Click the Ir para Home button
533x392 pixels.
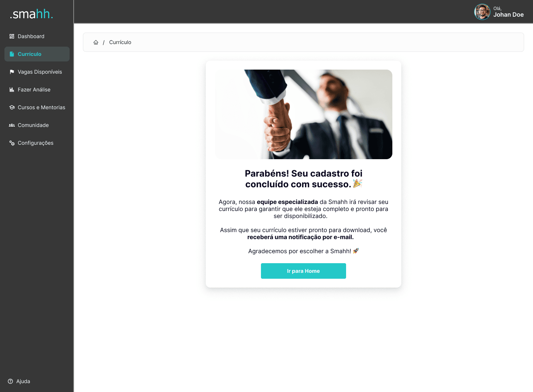[x=304, y=271]
